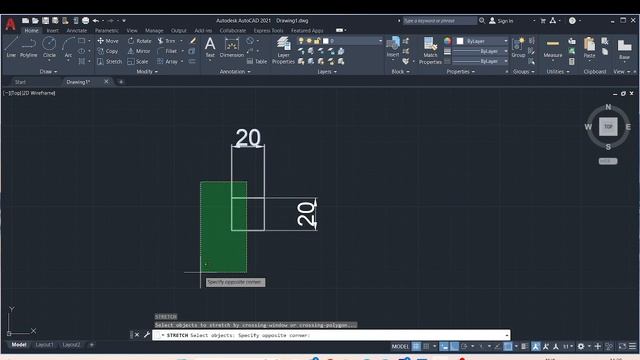Click in the command line input
Image resolution: width=640 pixels, height=360 pixels.
click(331, 335)
